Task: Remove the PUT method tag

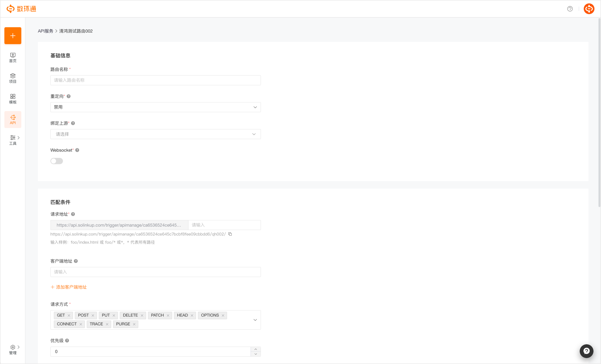Action: point(114,315)
